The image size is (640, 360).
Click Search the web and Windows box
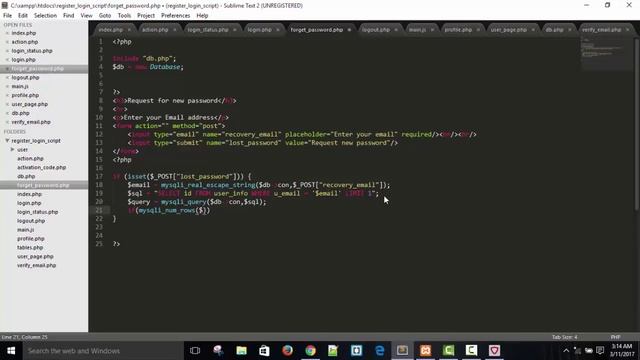[102, 351]
